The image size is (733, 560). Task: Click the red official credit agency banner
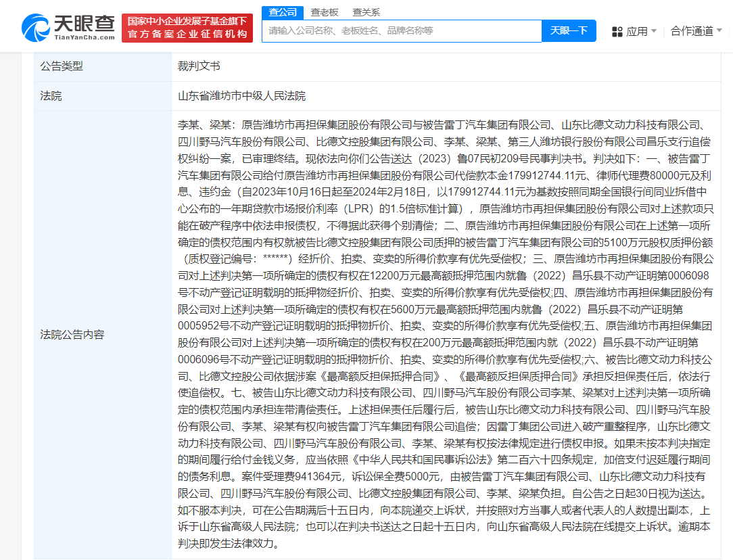tap(187, 28)
